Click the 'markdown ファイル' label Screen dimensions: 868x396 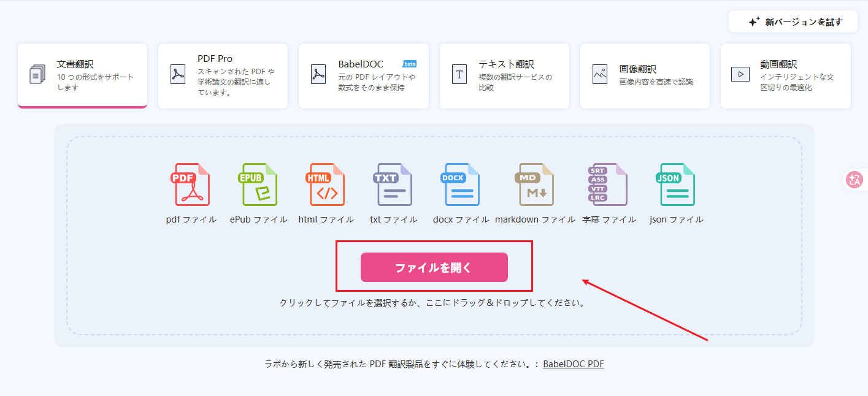coord(535,219)
